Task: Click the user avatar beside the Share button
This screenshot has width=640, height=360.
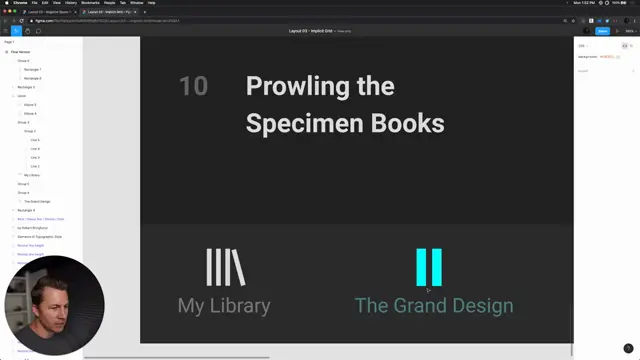Action: coord(587,31)
